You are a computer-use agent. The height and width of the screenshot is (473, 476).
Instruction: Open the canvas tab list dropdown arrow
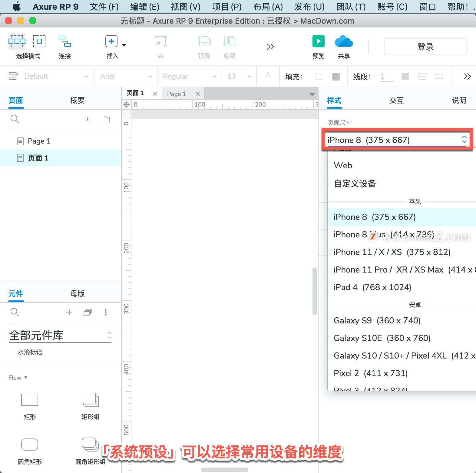[x=312, y=95]
